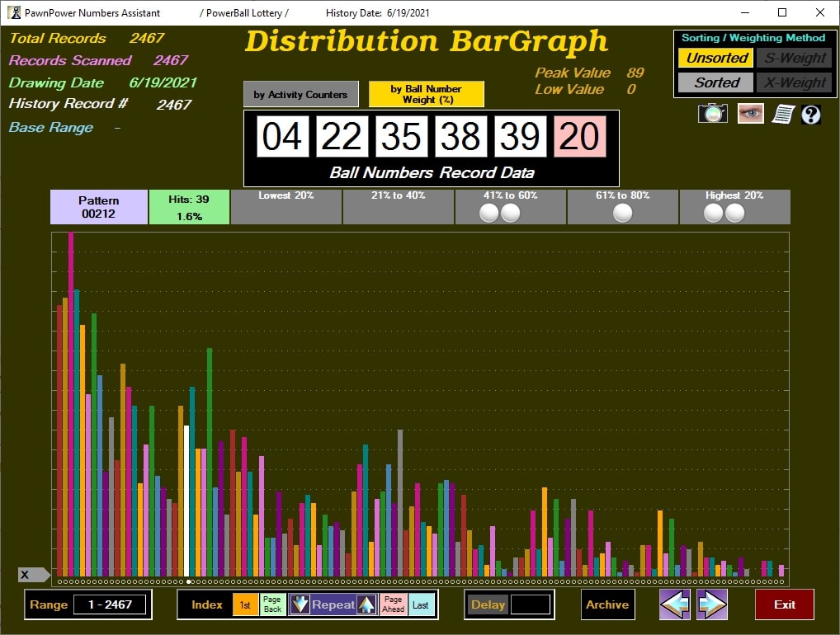Enable the S-Weight weighting option
840x635 pixels.
(x=792, y=58)
